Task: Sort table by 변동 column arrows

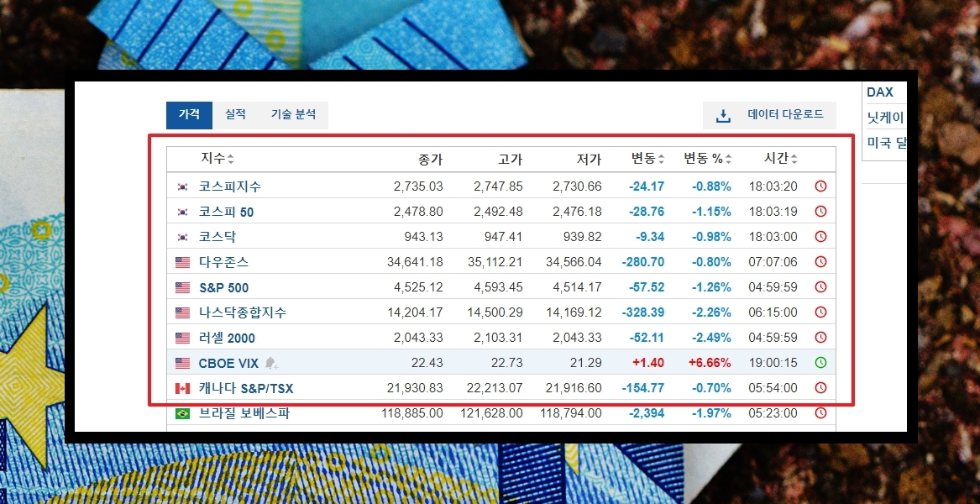Action: (x=661, y=160)
